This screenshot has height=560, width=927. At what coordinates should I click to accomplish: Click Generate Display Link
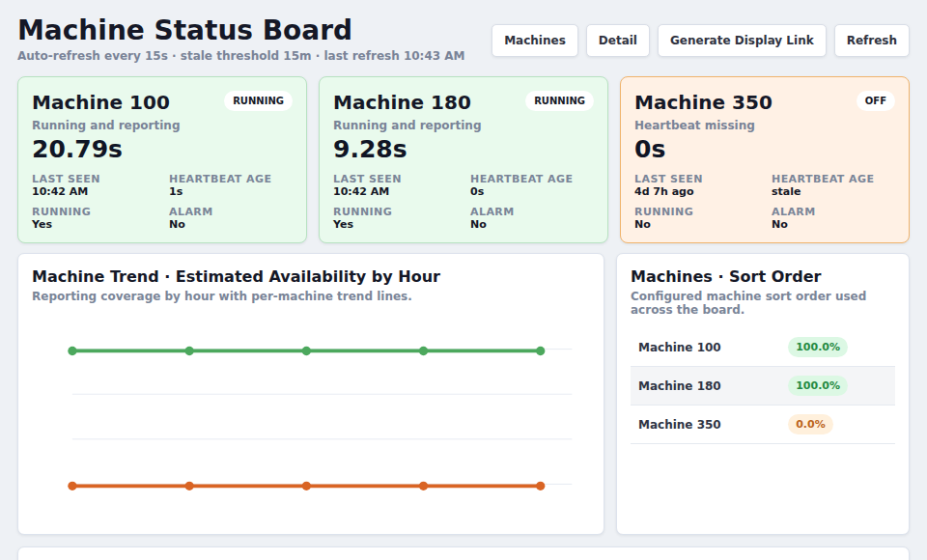click(x=742, y=41)
